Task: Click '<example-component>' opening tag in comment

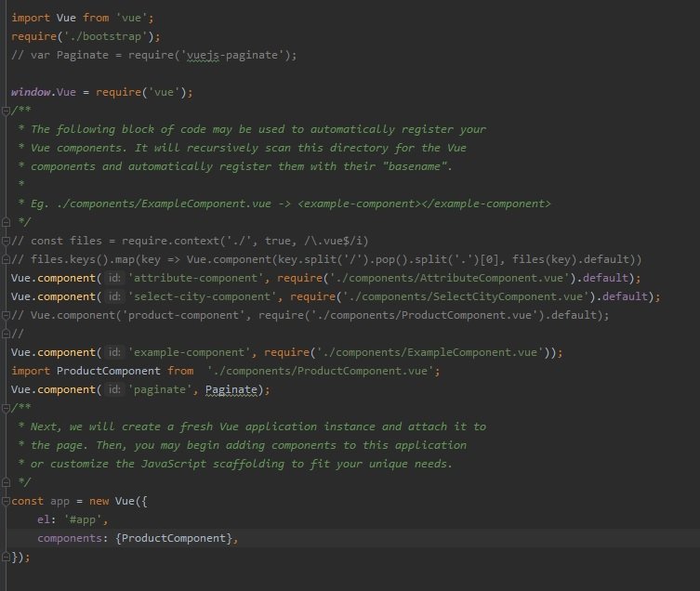Action: 359,204
